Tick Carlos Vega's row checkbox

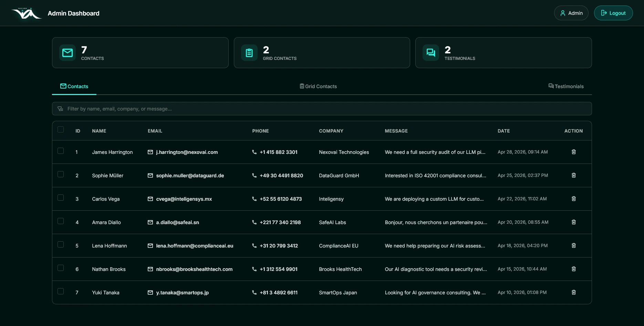[61, 198]
